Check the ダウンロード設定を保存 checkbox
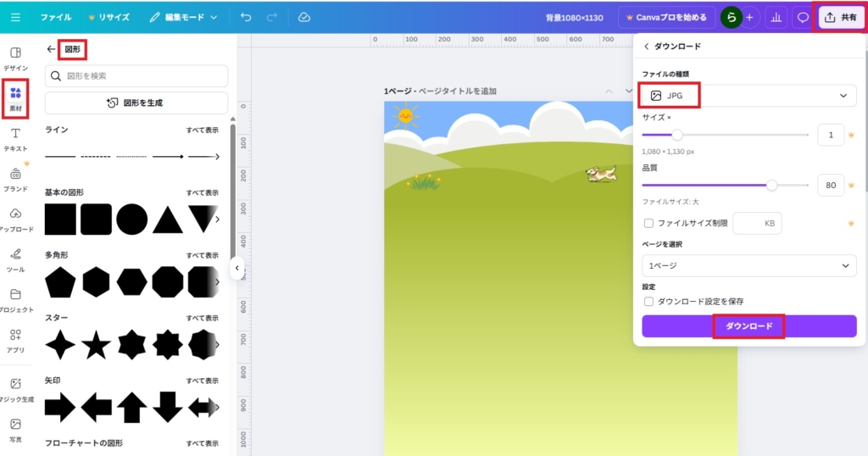The height and width of the screenshot is (456, 868). pyautogui.click(x=648, y=301)
